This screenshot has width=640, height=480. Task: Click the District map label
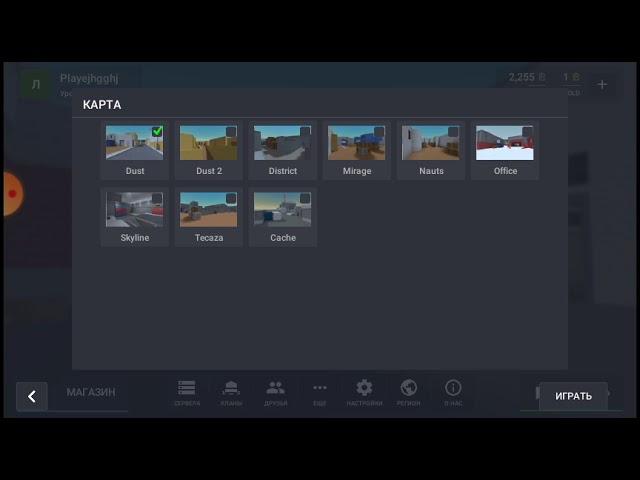pos(282,171)
